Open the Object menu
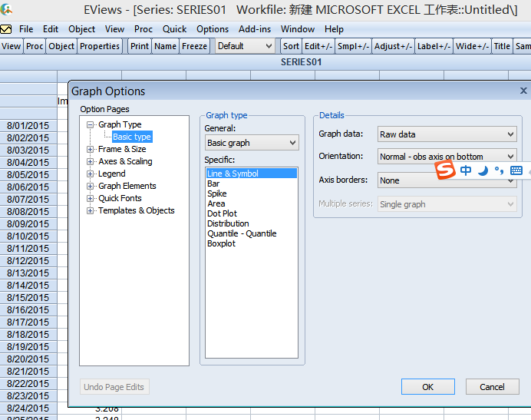The image size is (531, 420). [x=81, y=29]
